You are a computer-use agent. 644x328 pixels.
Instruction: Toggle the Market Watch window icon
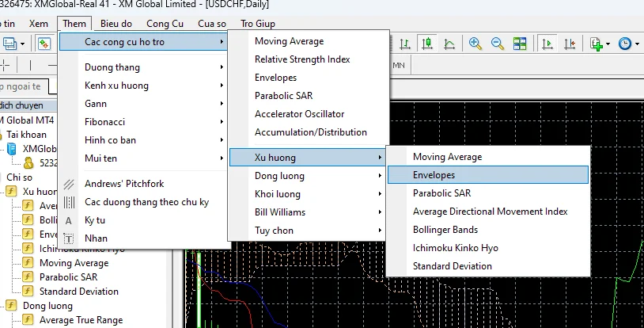[44, 44]
